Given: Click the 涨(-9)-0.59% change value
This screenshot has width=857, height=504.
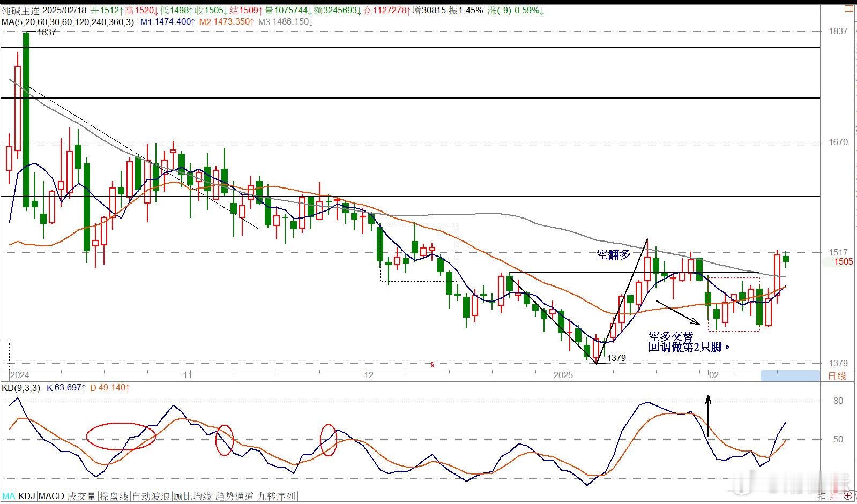Looking at the screenshot, I should pos(516,10).
